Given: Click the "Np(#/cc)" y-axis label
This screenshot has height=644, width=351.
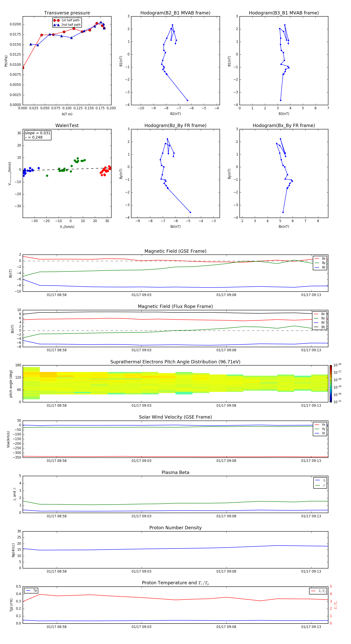Looking at the screenshot, I should coord(13,550).
